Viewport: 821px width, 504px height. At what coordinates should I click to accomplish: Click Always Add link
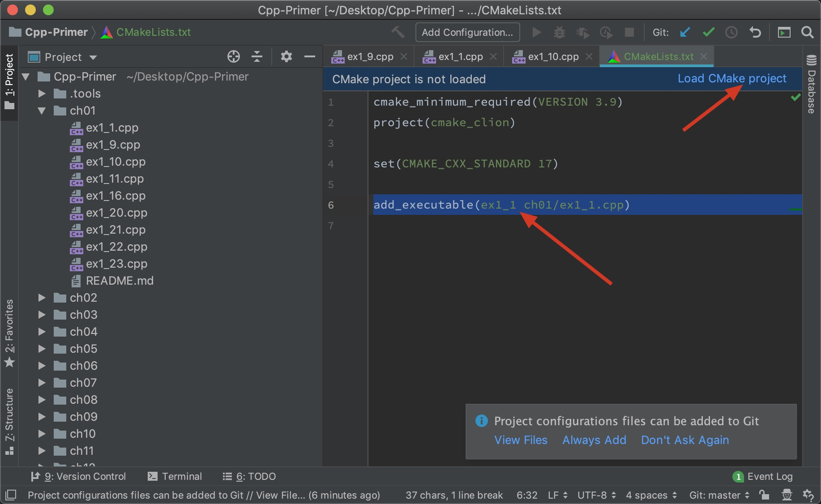(594, 440)
